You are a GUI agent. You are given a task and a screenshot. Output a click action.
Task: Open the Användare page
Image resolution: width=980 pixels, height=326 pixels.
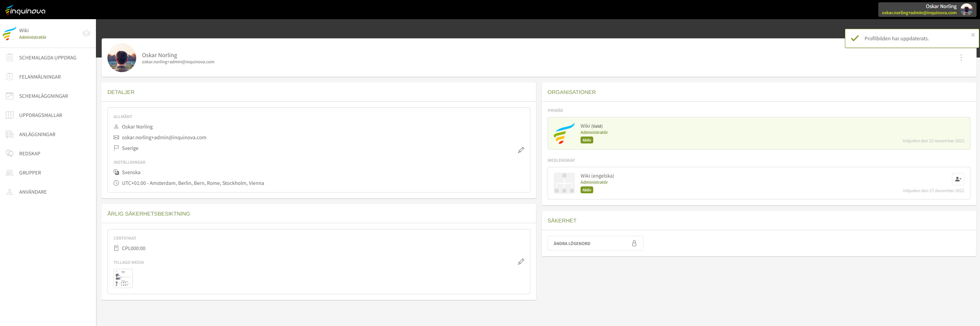(x=33, y=192)
